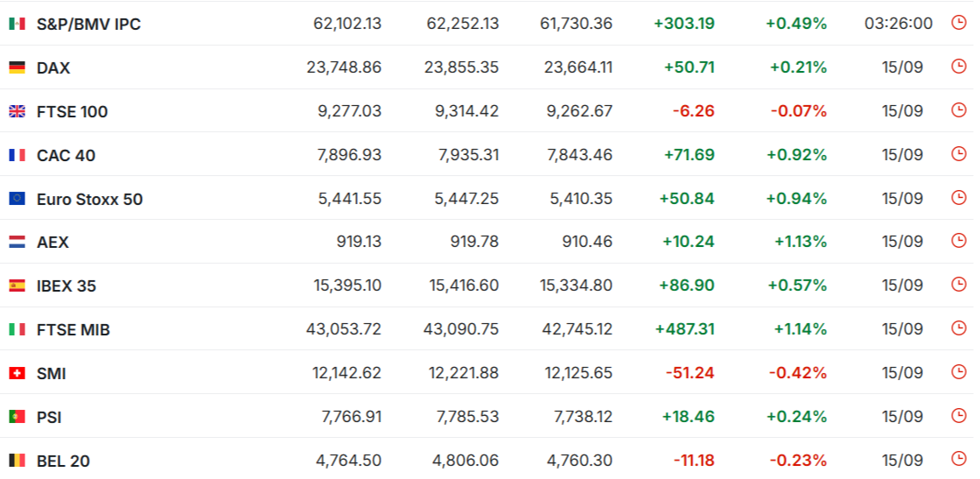Screen dimensions: 980x479
Task: Click the clock icon in Euro Stoxx 50 row
Action: [x=958, y=198]
